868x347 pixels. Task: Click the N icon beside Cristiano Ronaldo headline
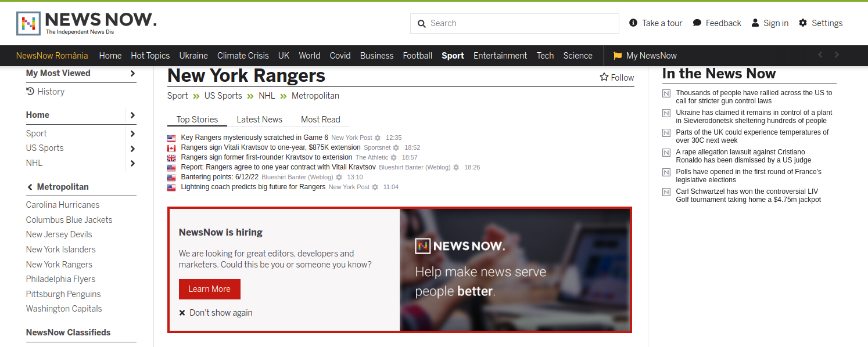pyautogui.click(x=666, y=153)
